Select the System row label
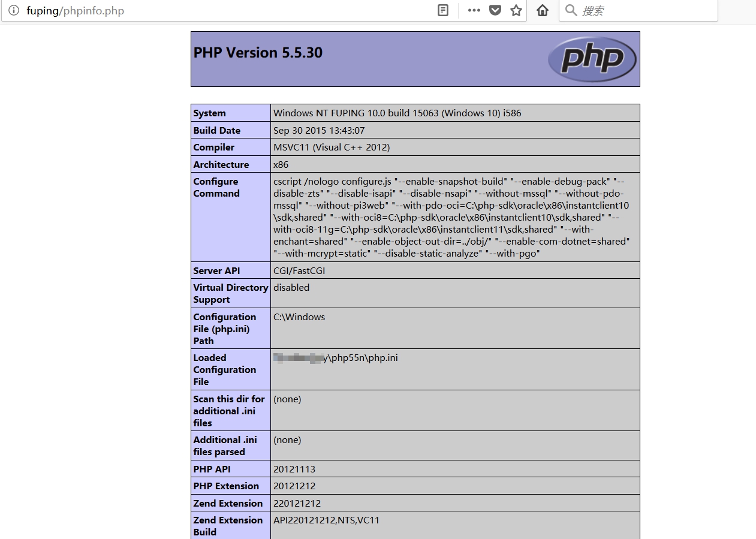This screenshot has width=756, height=539. (209, 113)
